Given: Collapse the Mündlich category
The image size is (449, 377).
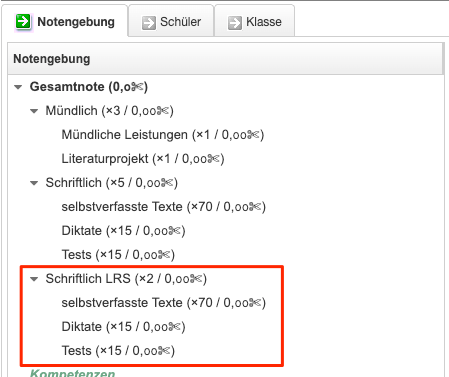Looking at the screenshot, I should [x=34, y=111].
